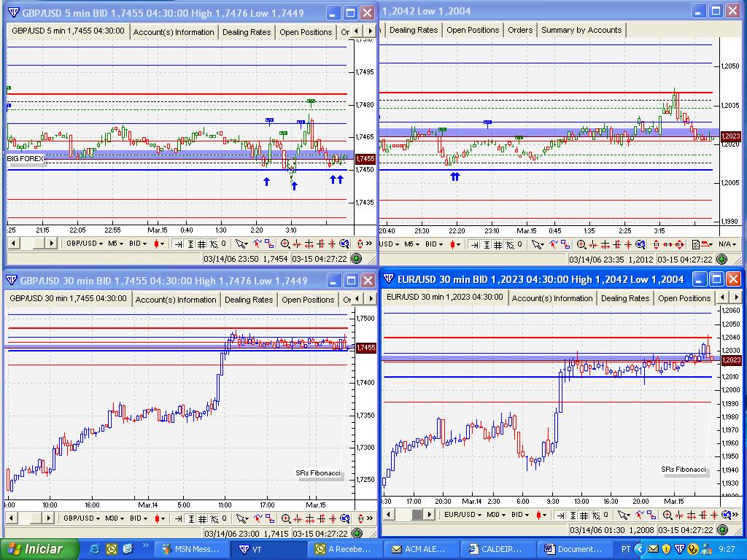Toggle grid icon in EUR/USD 30 min toolbar

(583, 515)
